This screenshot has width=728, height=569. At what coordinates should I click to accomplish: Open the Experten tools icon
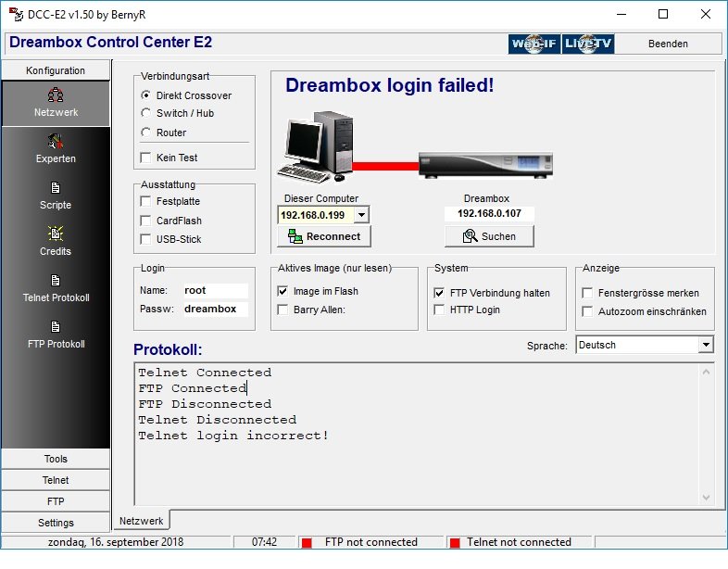pyautogui.click(x=56, y=141)
